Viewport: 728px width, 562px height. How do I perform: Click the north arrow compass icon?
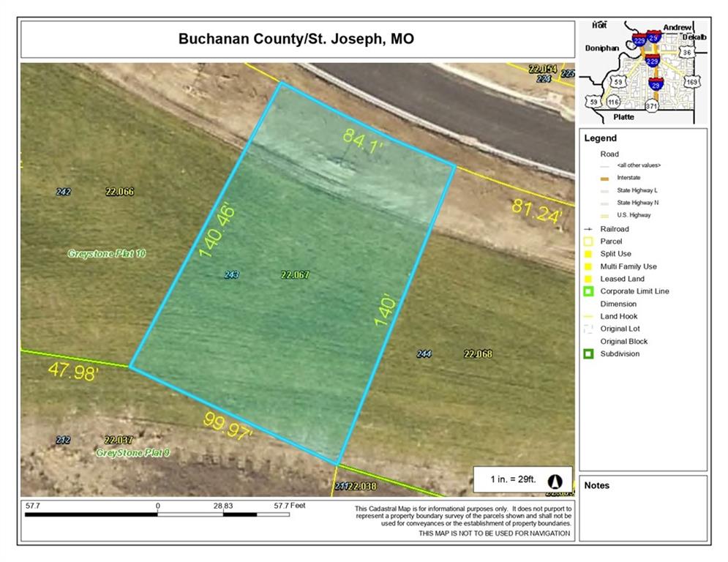(x=555, y=482)
